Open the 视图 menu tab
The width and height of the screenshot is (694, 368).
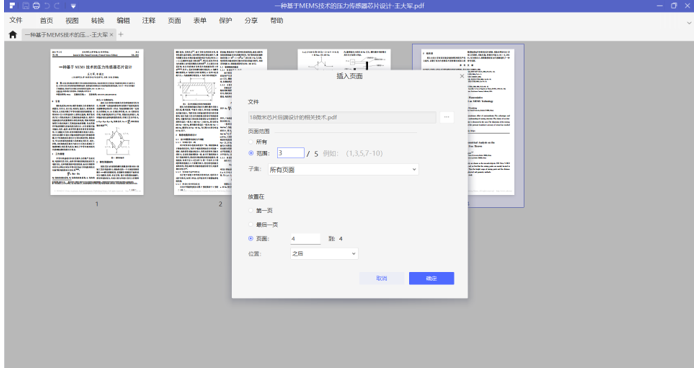coord(72,20)
